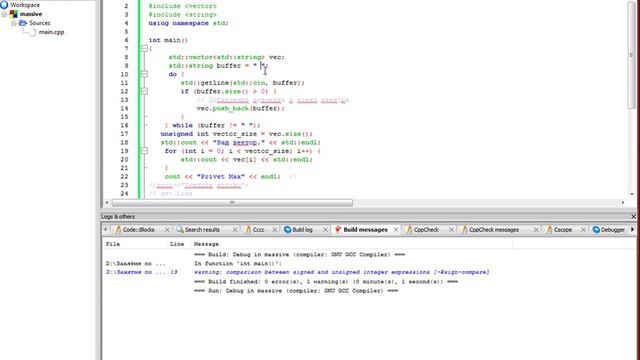Viewport: 640px width, 360px height.
Task: Click the vec.push_back(buffer) code line
Action: pyautogui.click(x=240, y=108)
